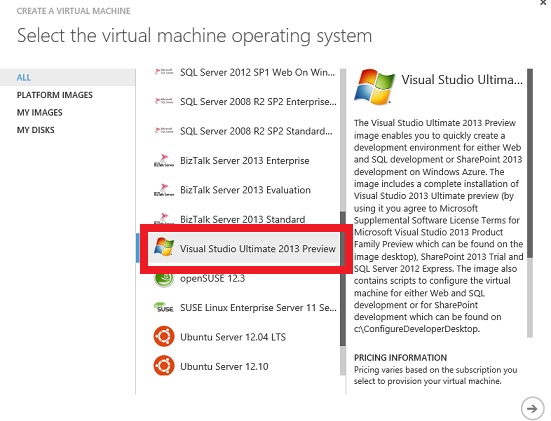Click the BizTalk Server 2013 Standard icon
Screen dimensions: 551x421
click(164, 219)
